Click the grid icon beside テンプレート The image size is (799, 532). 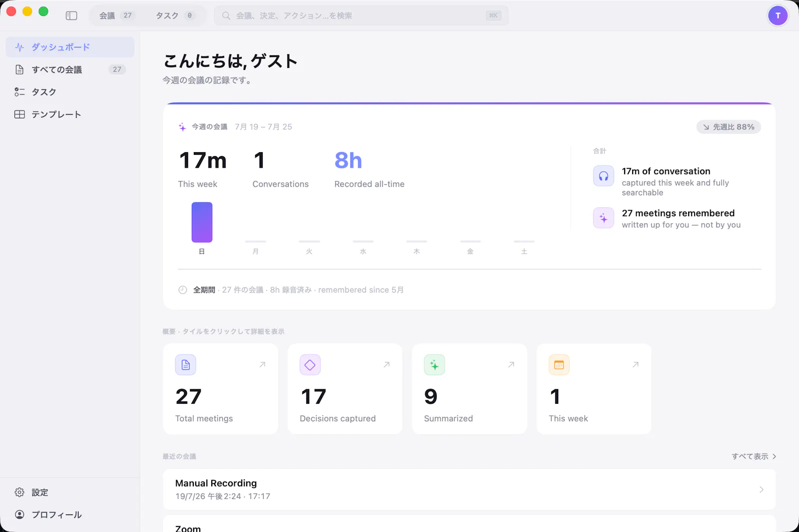(19, 114)
